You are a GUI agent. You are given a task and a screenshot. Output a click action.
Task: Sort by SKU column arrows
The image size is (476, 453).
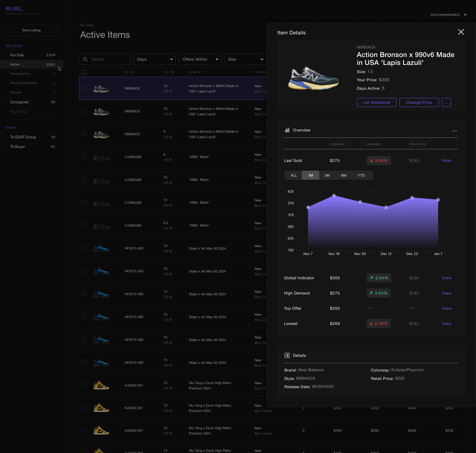tap(132, 72)
